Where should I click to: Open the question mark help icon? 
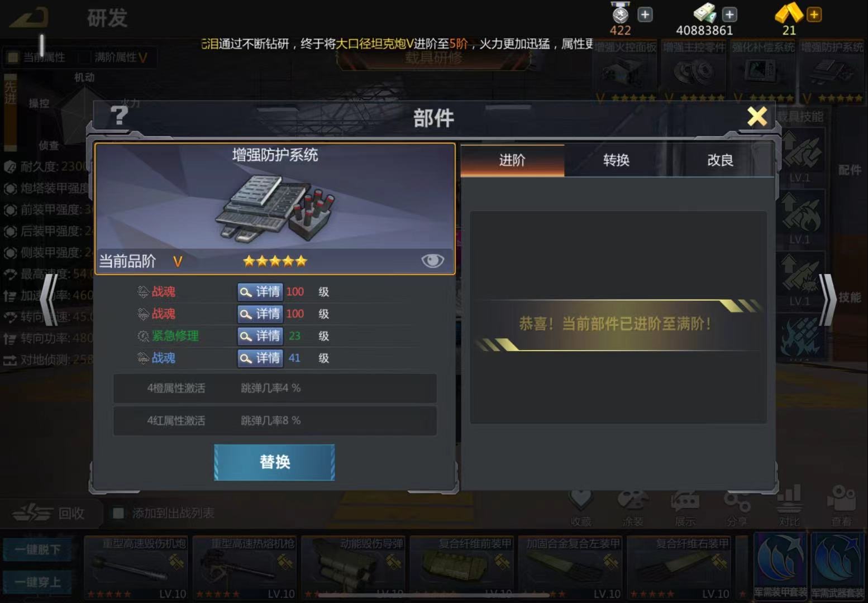(119, 116)
